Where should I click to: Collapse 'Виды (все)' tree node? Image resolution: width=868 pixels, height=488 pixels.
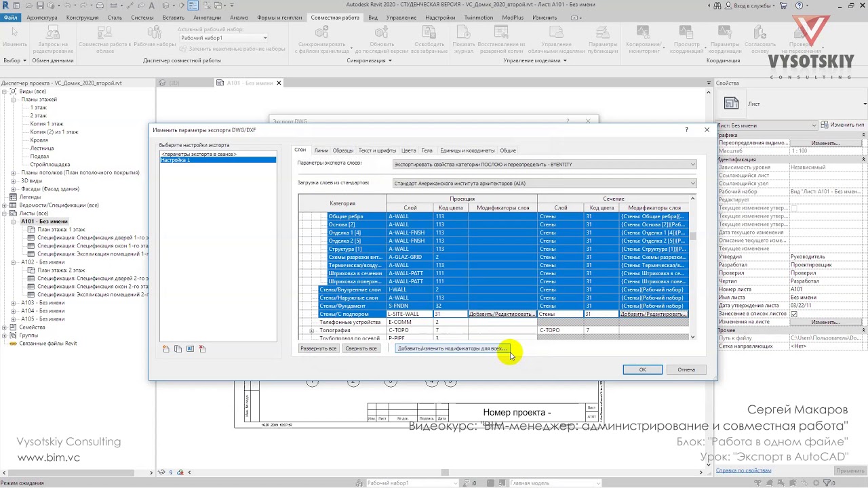pyautogui.click(x=5, y=91)
